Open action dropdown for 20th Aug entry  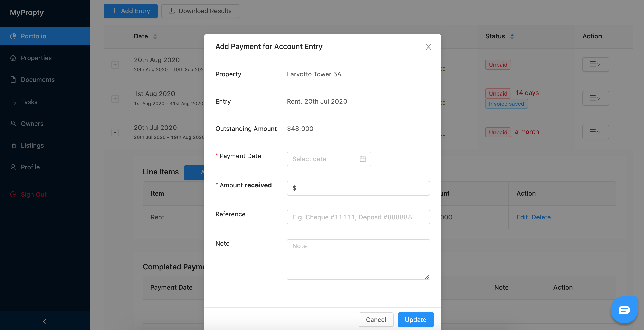(x=595, y=64)
